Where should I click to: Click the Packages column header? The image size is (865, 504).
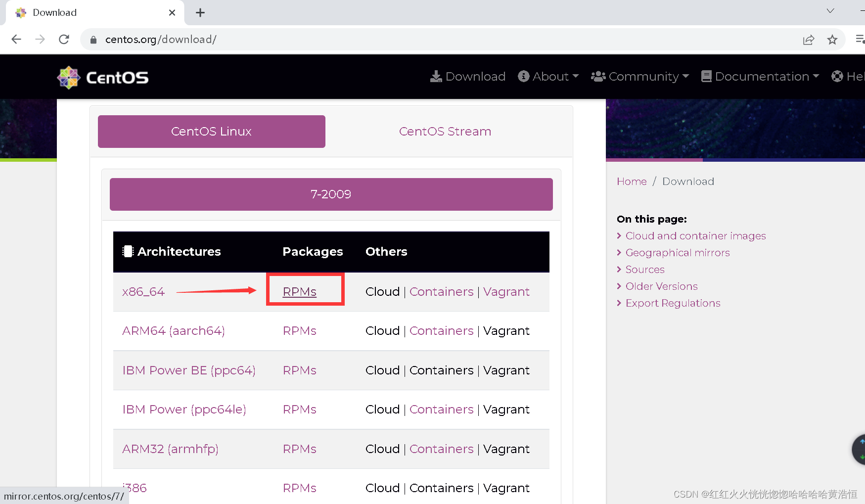click(x=313, y=252)
